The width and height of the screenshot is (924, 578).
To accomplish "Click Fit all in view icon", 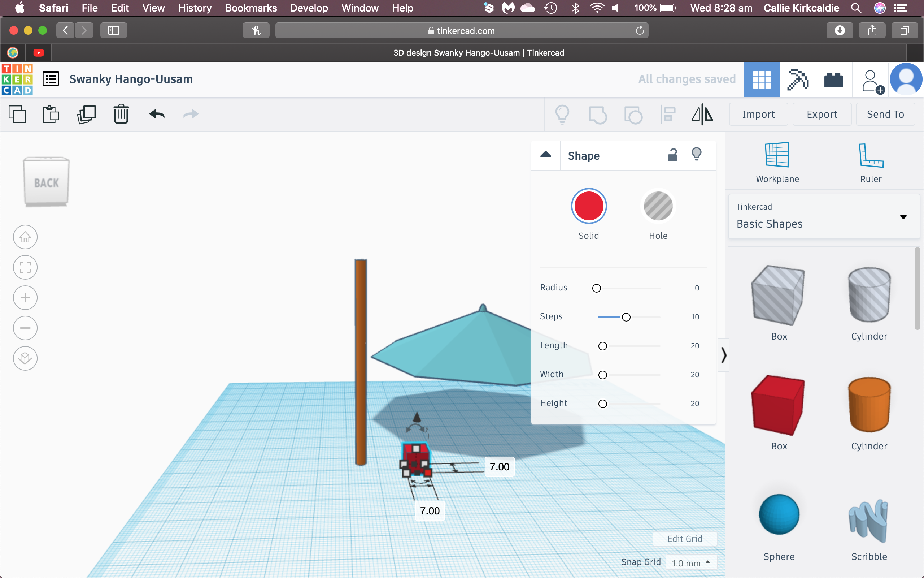I will [25, 267].
